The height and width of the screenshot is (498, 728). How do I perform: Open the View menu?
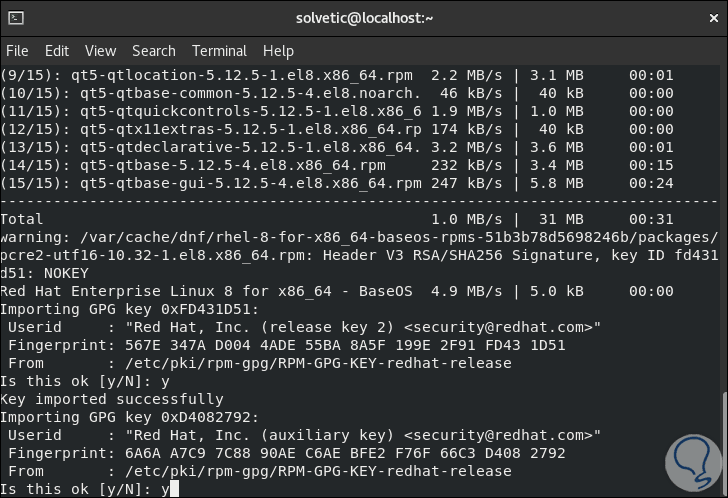coord(100,51)
